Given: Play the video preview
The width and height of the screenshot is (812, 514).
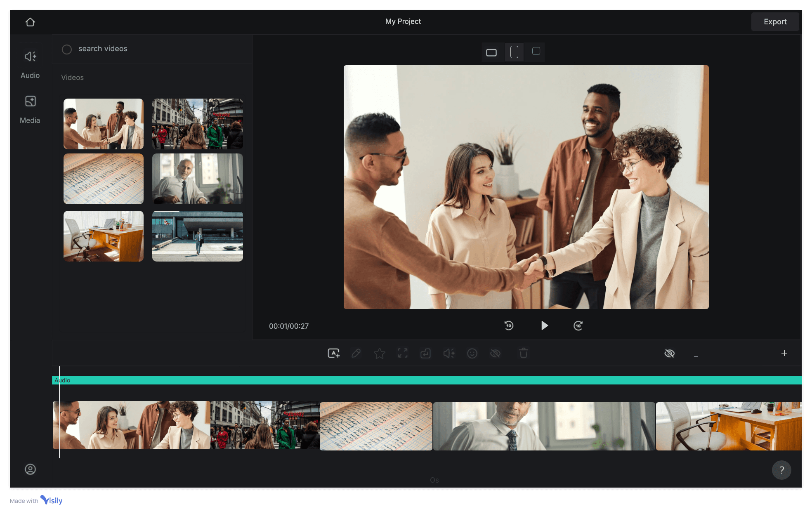Looking at the screenshot, I should pyautogui.click(x=544, y=325).
